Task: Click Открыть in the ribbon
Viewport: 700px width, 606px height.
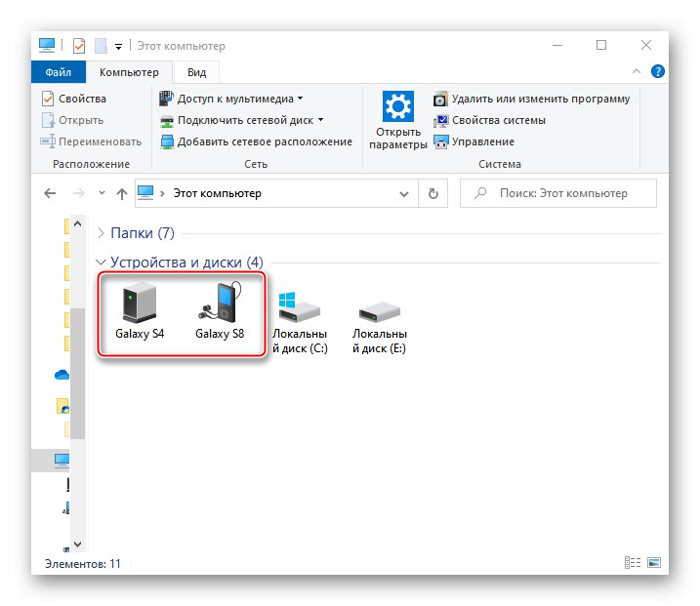Action: click(72, 120)
